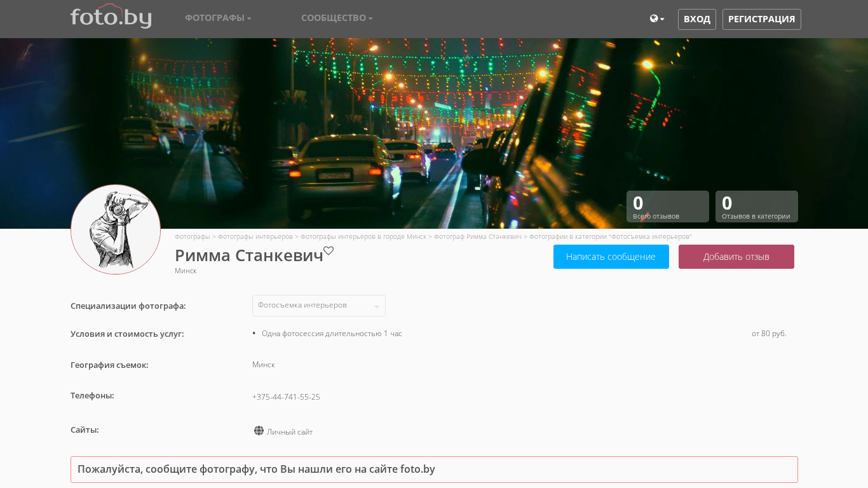This screenshot has height=488, width=868.
Task: Click the foto.by logo
Action: (x=111, y=17)
